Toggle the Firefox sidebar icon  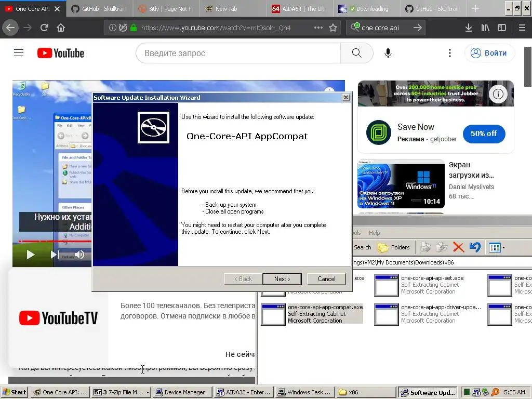coord(502,28)
